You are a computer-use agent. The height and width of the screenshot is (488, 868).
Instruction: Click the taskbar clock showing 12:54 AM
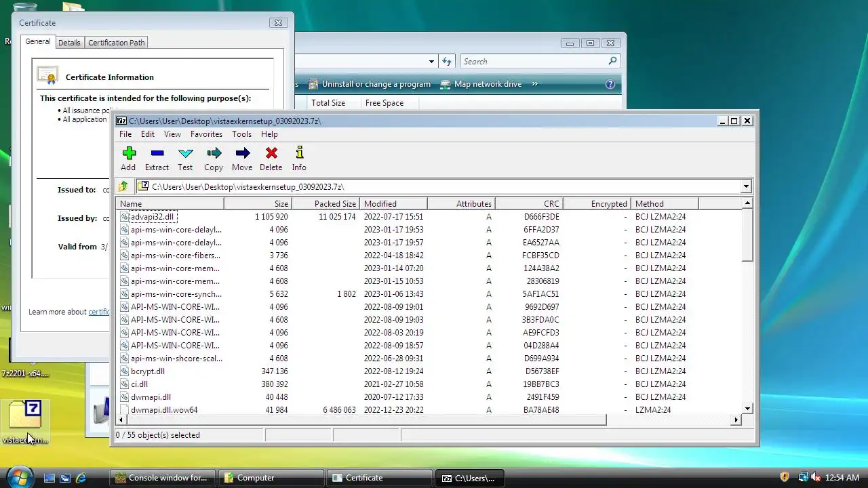pyautogui.click(x=842, y=478)
